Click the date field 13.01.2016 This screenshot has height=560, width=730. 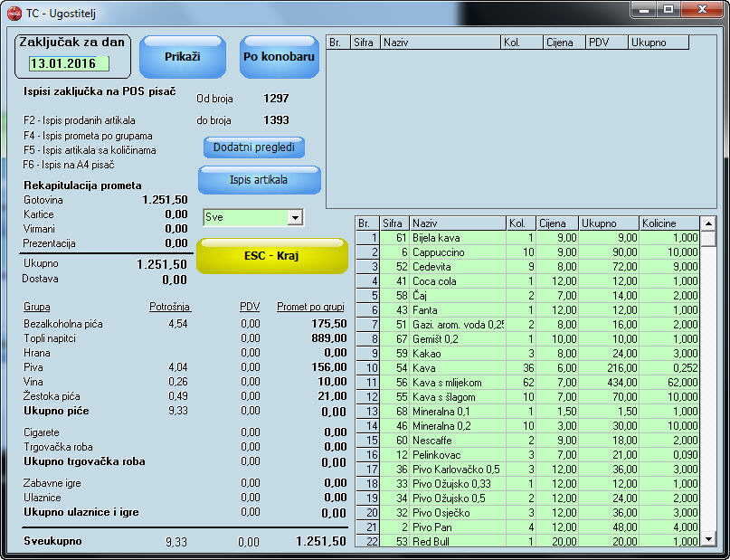(68, 63)
